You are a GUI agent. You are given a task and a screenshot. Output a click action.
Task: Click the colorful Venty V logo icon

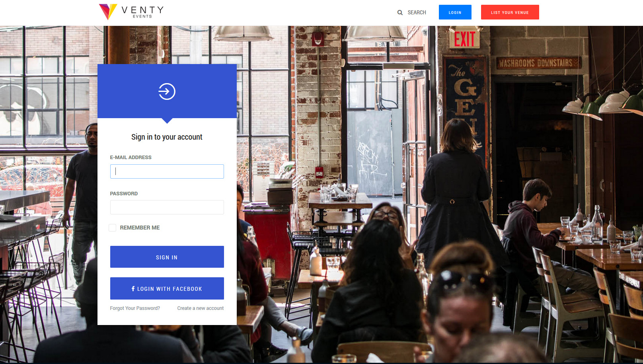(108, 12)
